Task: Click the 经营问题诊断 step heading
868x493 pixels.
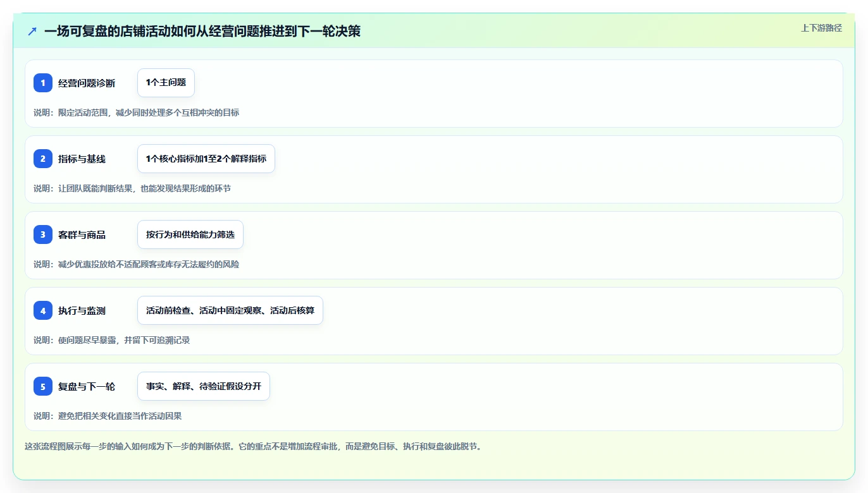Action: (87, 83)
